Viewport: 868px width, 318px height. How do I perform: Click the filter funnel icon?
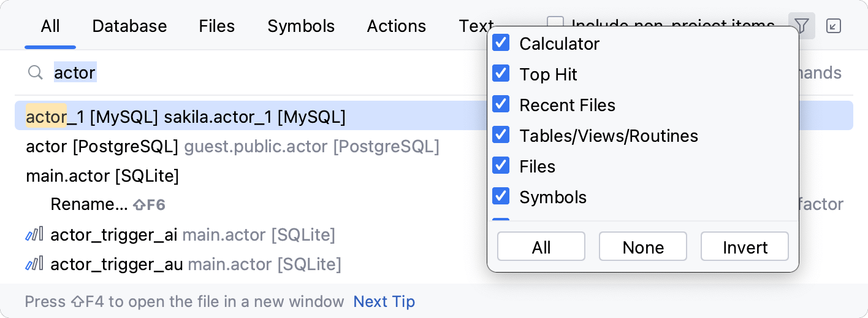(801, 26)
